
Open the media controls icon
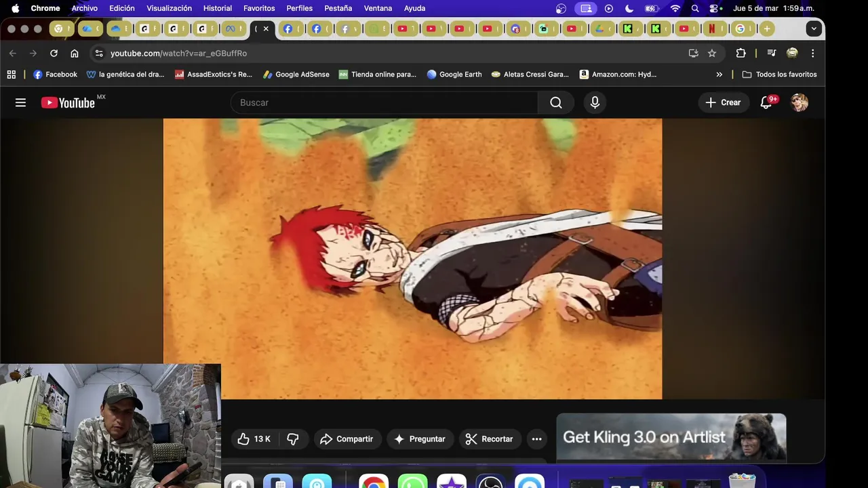tap(771, 53)
